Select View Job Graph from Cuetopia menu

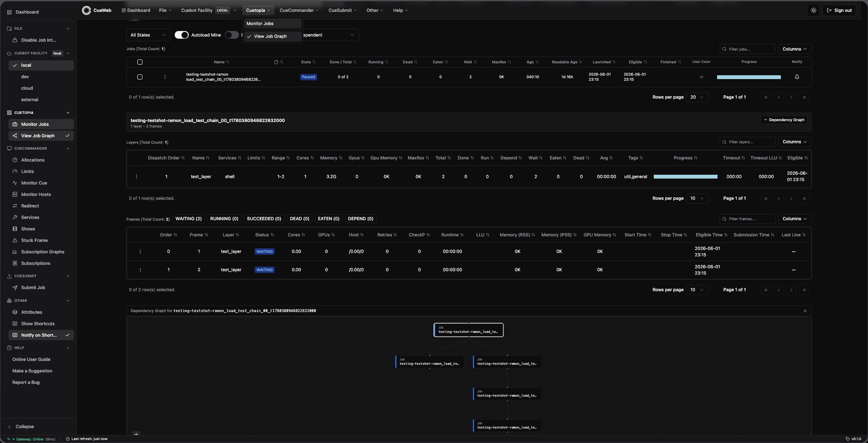272,36
